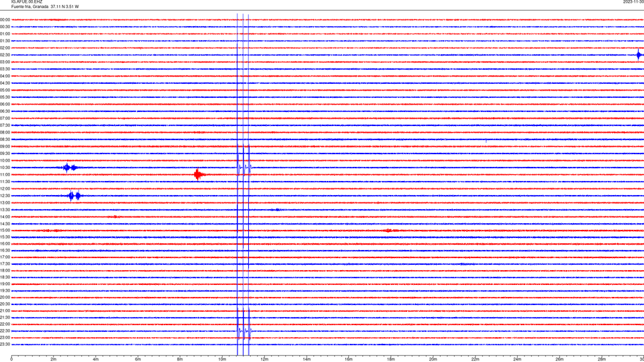
Task: Click the 10m axis tick label
Action: (222, 359)
